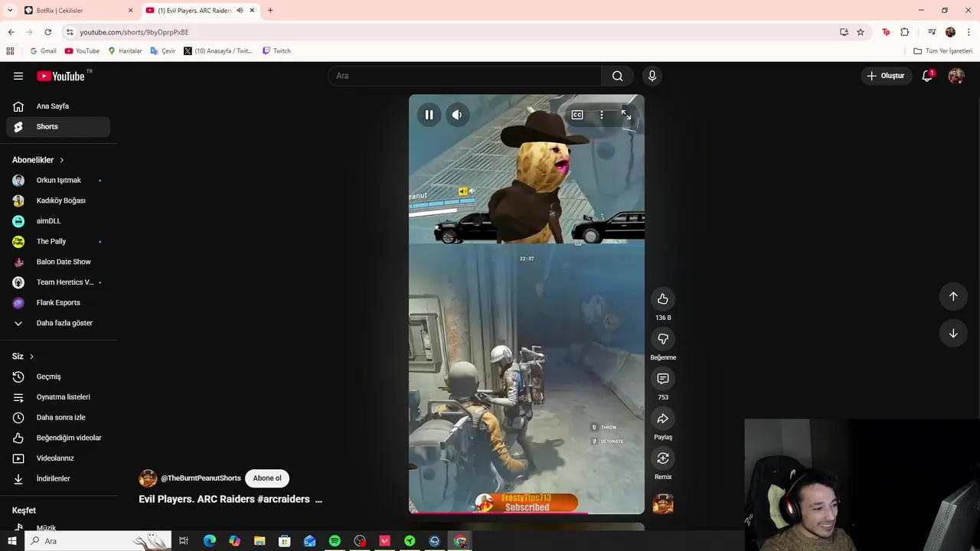Open the three-dot options menu on the Short
Image resolution: width=980 pixels, height=551 pixels.
click(602, 115)
